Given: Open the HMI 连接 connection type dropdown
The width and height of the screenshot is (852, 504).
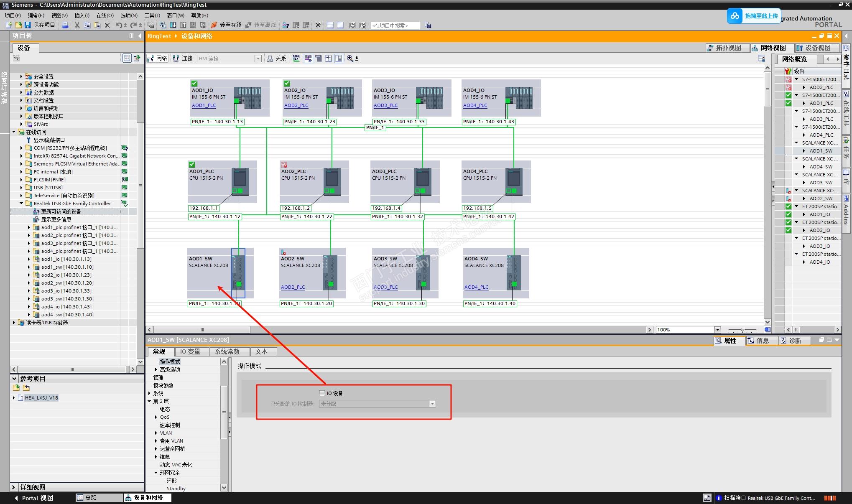Looking at the screenshot, I should 258,59.
